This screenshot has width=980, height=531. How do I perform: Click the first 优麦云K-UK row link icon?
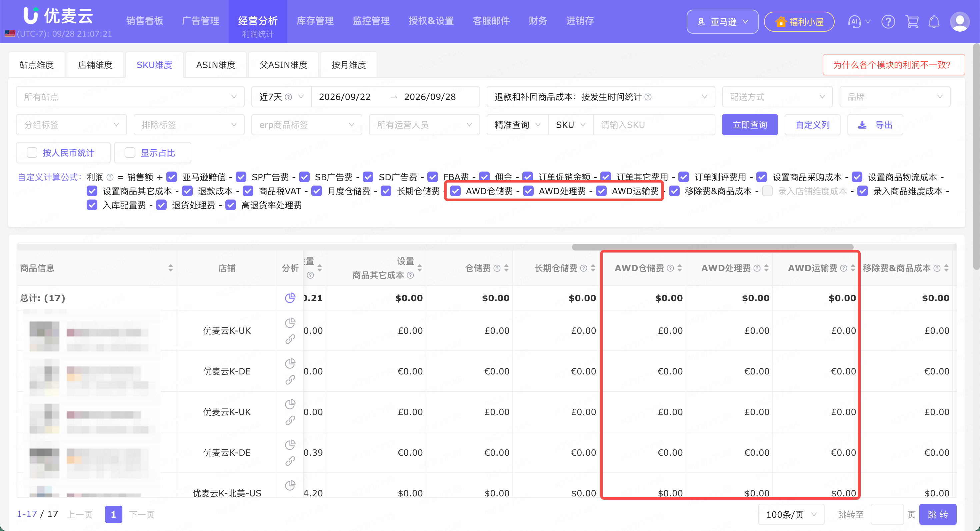290,339
